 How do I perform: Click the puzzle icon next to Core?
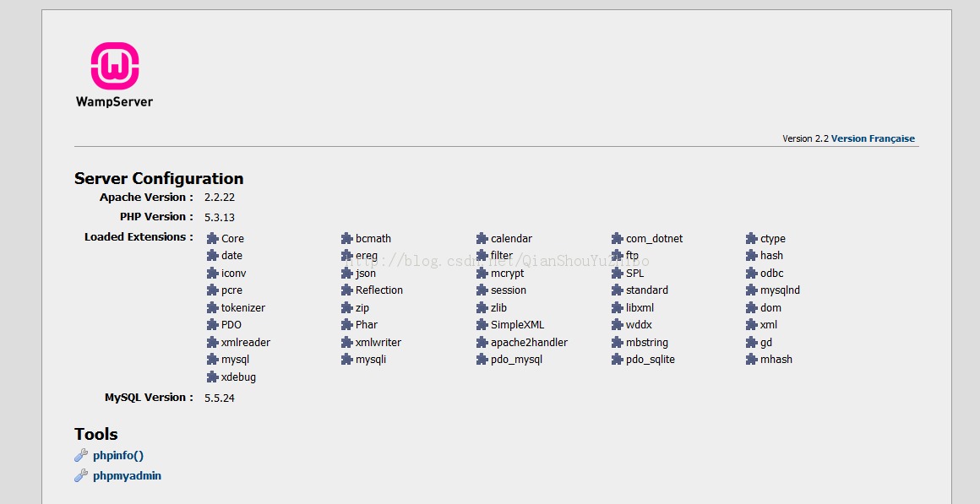(213, 239)
